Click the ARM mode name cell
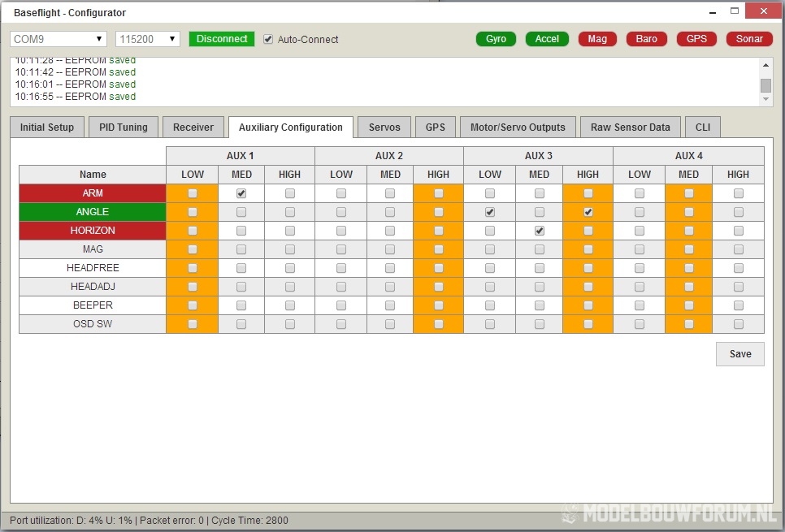The height and width of the screenshot is (532, 785). [93, 193]
